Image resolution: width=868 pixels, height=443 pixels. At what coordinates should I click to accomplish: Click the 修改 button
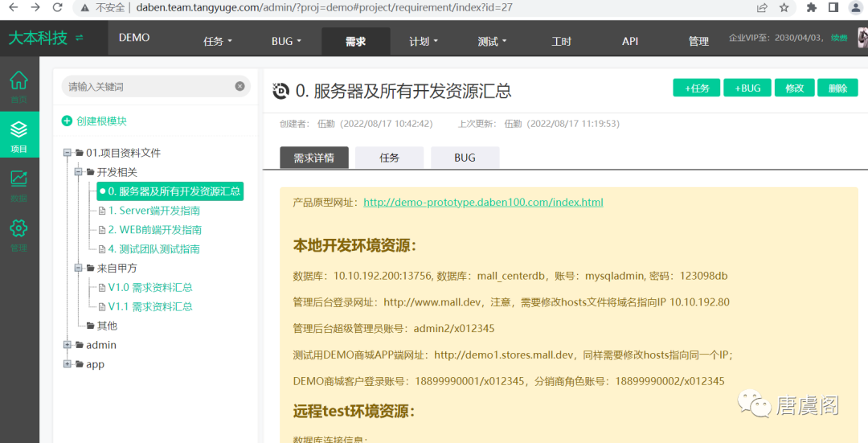pos(794,88)
